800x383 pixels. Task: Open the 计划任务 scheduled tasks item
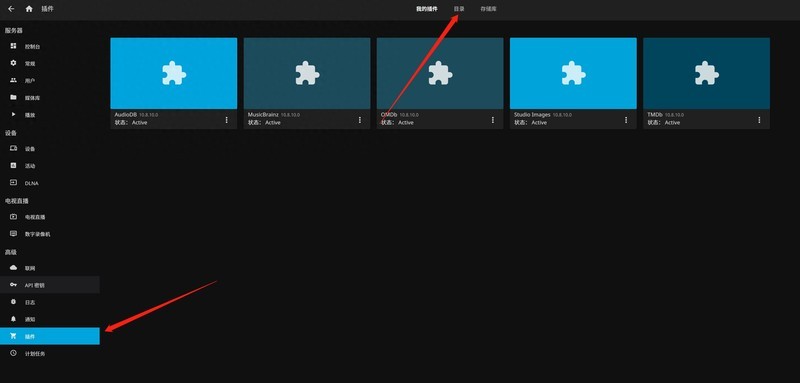[x=50, y=353]
